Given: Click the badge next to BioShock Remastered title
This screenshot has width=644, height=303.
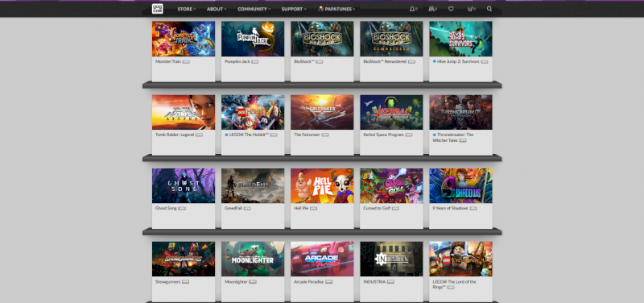Looking at the screenshot, I should click(x=411, y=62).
